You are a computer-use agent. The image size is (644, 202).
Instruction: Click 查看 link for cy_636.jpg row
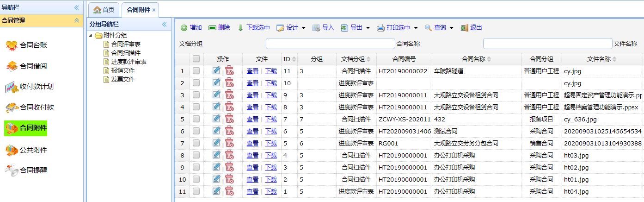[x=252, y=119]
